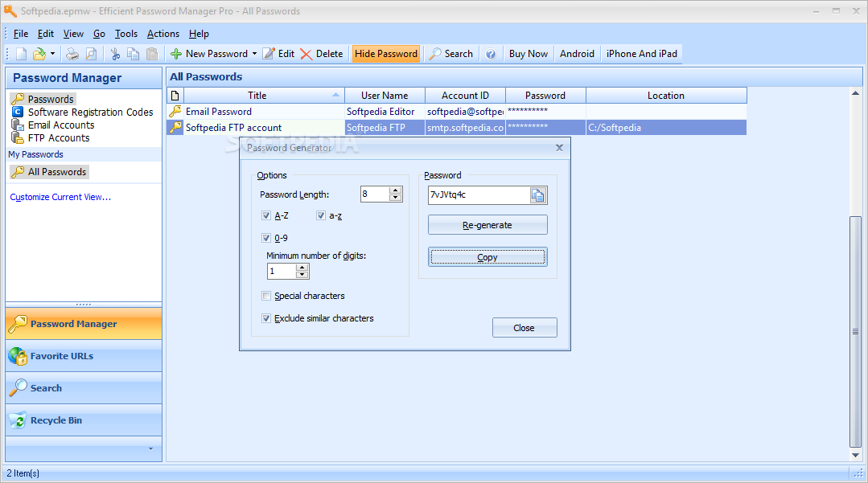Click the blue Help question-mark icon
Viewport: 868px width, 483px height.
point(491,54)
